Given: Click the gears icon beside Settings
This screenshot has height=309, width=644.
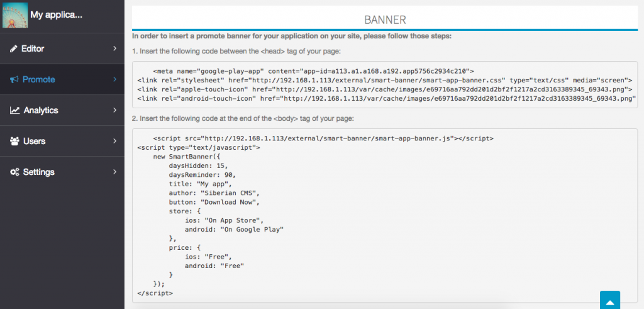Looking at the screenshot, I should click(14, 172).
